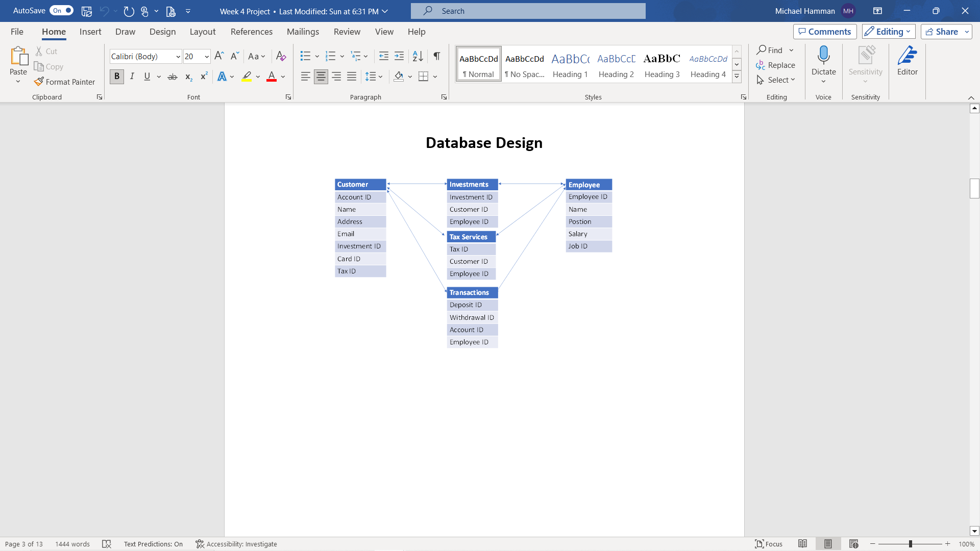Expand the font size dropdown
The width and height of the screenshot is (980, 551).
tap(207, 57)
